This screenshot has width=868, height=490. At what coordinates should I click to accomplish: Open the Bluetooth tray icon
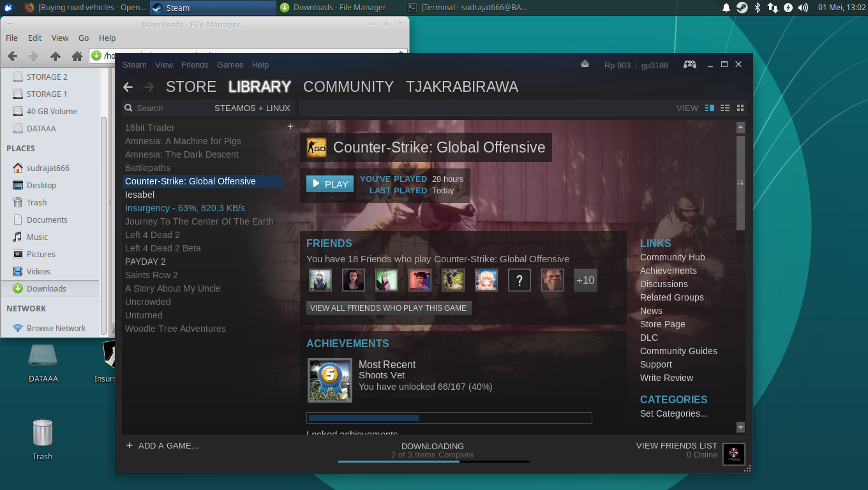tap(758, 8)
